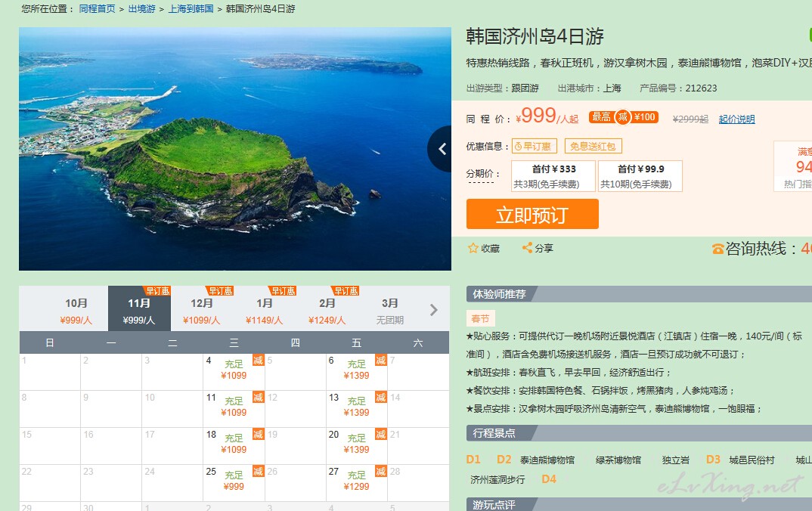Click the early-booking tag above 2月 tab
The width and height of the screenshot is (812, 511).
pyautogui.click(x=346, y=291)
